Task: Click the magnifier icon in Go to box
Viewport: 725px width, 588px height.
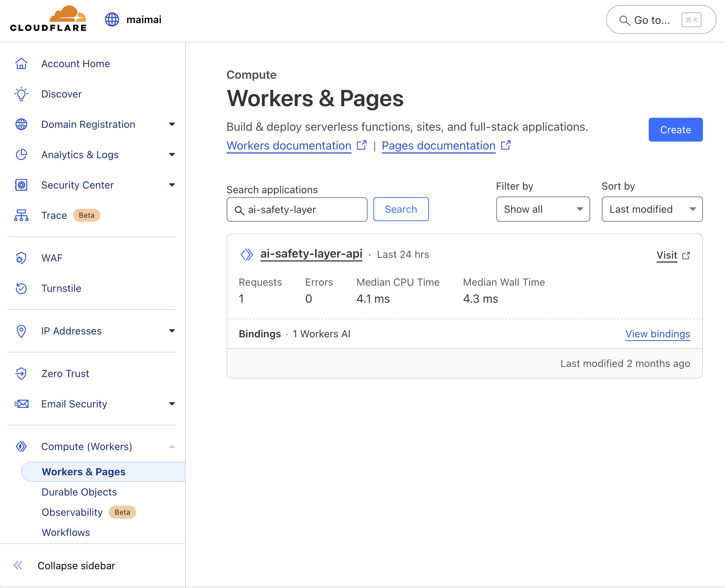Action: pyautogui.click(x=625, y=20)
